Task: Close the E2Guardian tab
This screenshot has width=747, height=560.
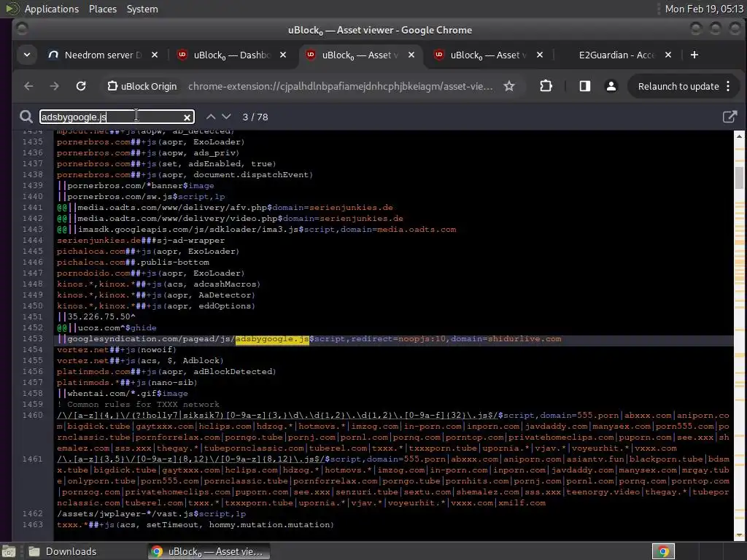Action: [668, 55]
